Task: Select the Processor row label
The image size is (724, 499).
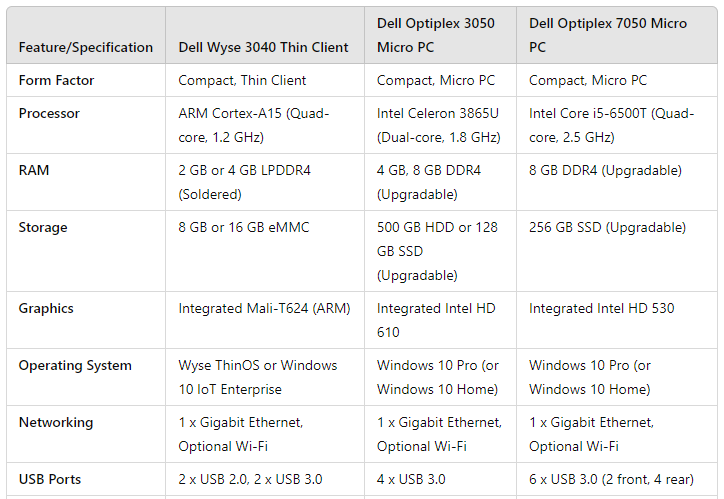Action: pyautogui.click(x=49, y=113)
